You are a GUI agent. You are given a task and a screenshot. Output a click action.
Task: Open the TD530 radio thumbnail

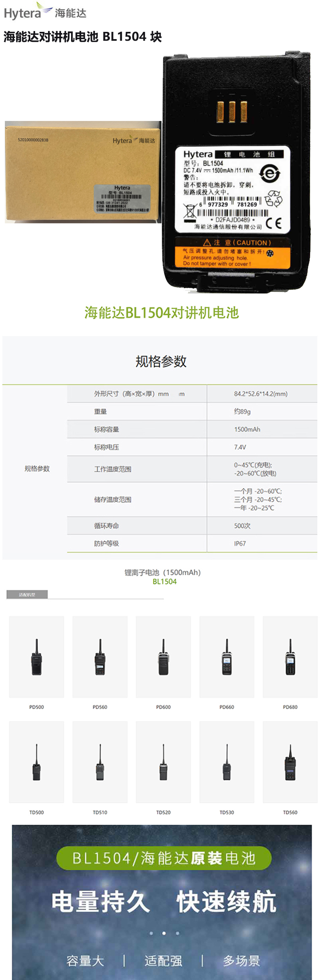[x=227, y=762]
